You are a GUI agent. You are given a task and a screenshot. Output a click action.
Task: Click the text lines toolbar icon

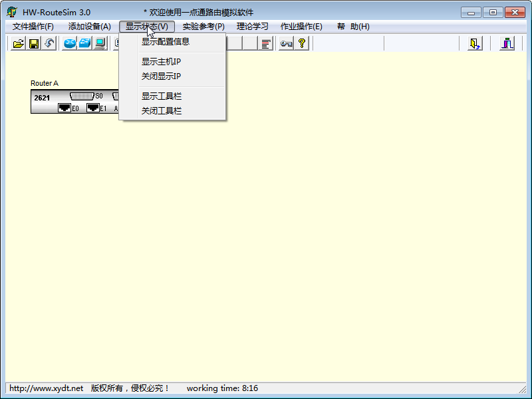[265, 43]
